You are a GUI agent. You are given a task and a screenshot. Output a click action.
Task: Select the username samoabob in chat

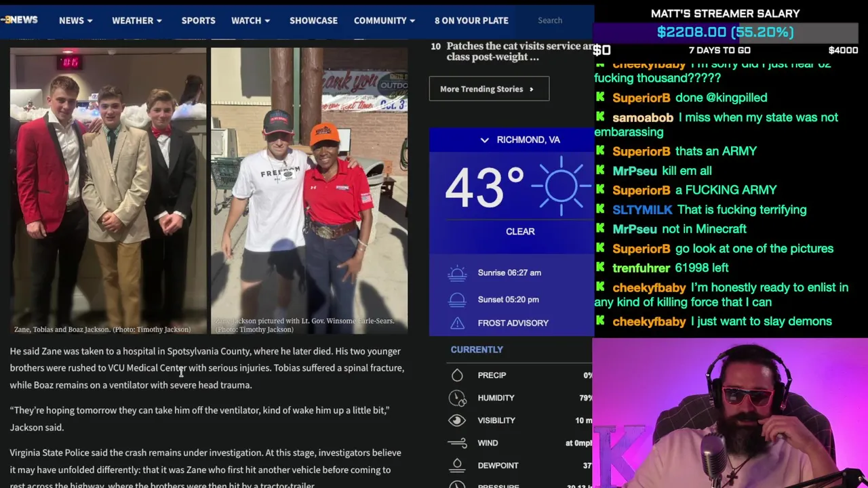click(643, 117)
